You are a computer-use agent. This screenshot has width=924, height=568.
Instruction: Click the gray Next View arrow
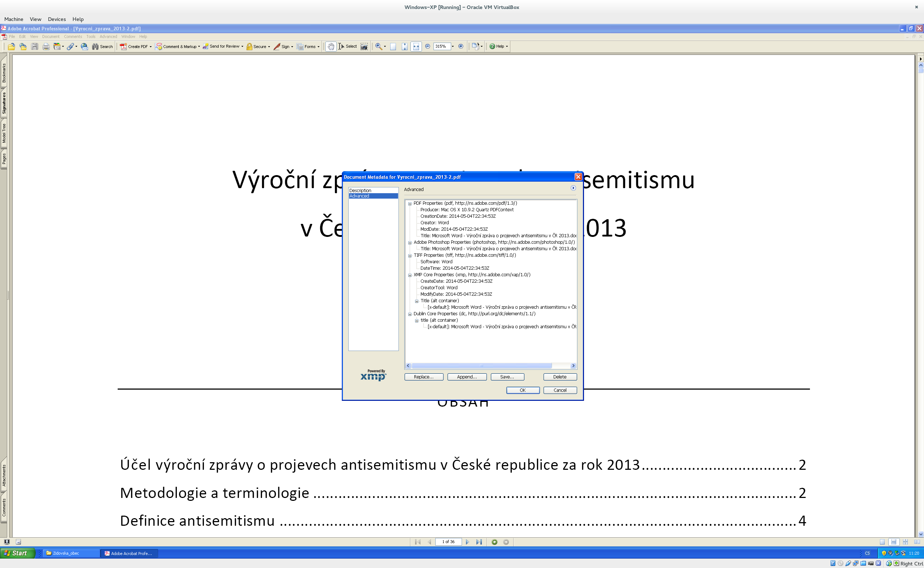[x=506, y=542]
